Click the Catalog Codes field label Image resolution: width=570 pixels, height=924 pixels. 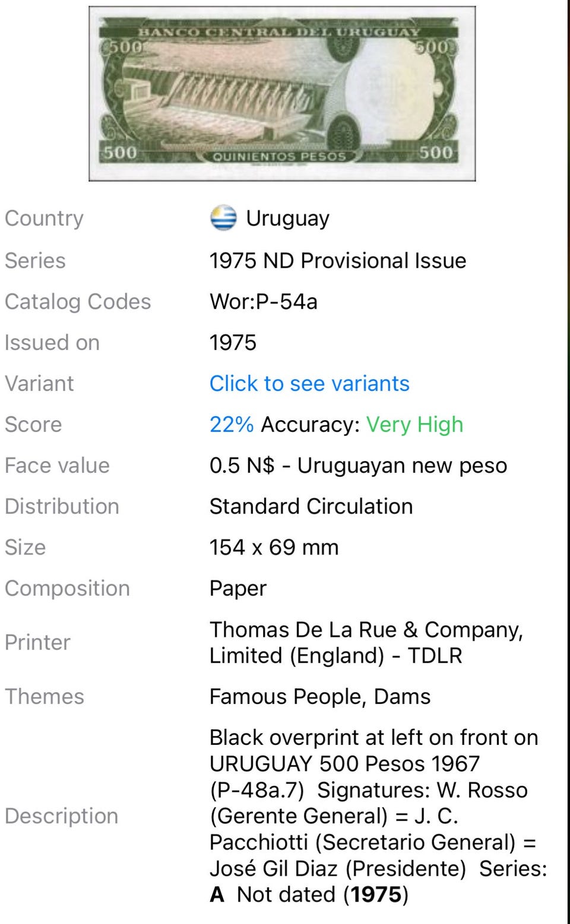[78, 301]
